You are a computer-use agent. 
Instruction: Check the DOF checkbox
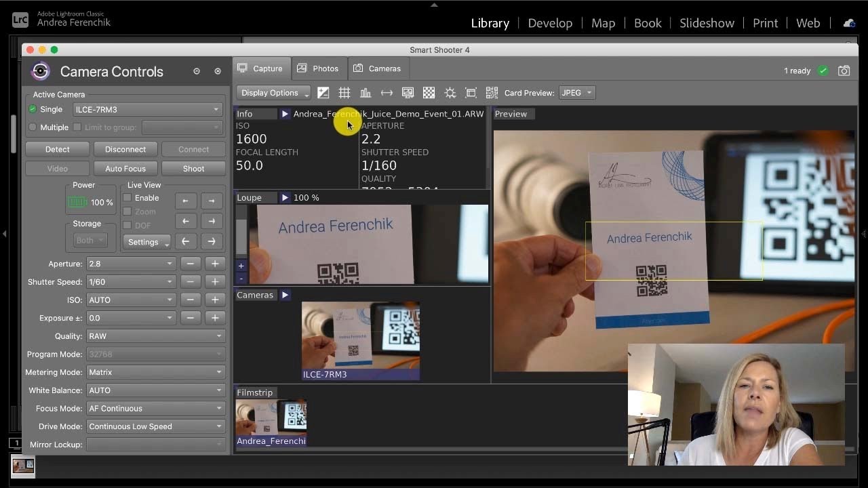(x=127, y=225)
